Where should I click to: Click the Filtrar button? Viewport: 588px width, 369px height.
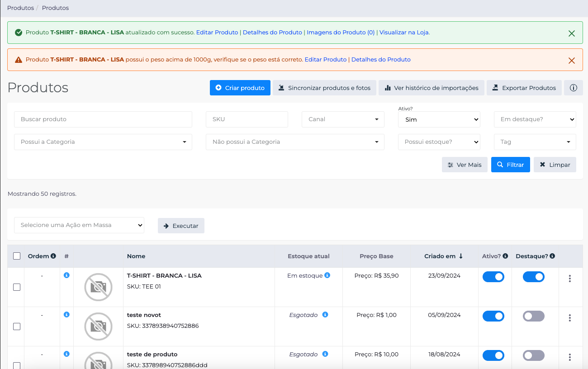coord(511,165)
